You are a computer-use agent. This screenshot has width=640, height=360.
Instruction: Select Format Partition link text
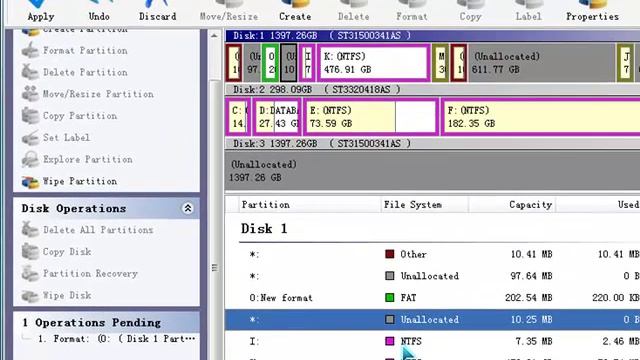point(85,51)
